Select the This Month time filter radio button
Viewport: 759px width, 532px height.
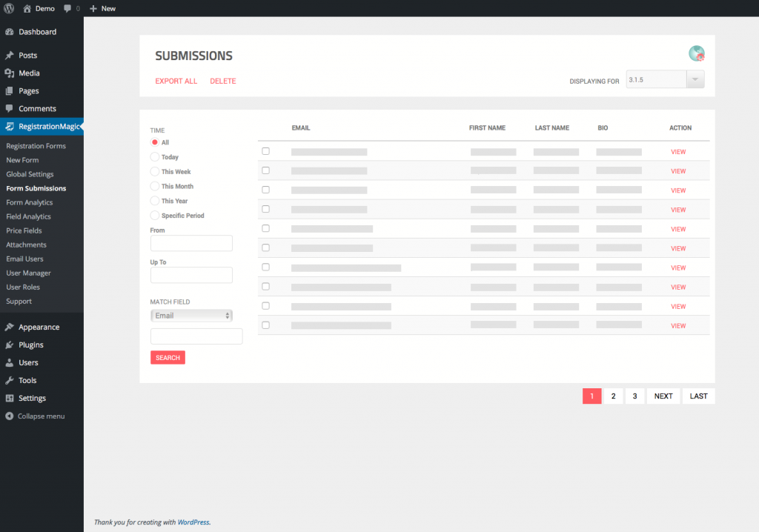(x=155, y=186)
